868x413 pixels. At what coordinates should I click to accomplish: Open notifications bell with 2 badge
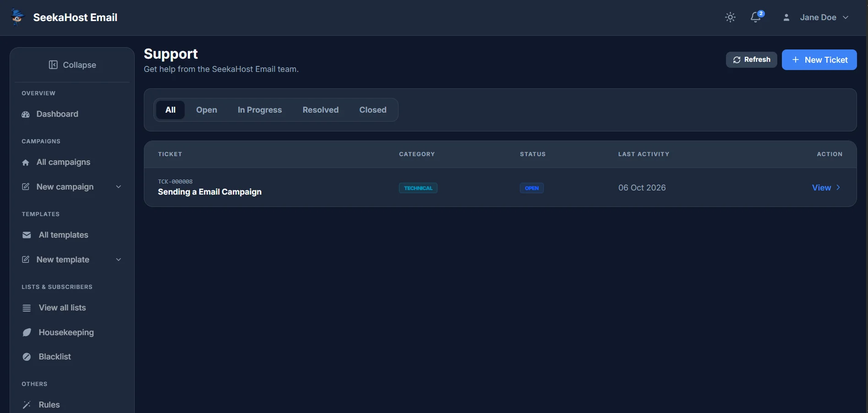click(x=756, y=17)
